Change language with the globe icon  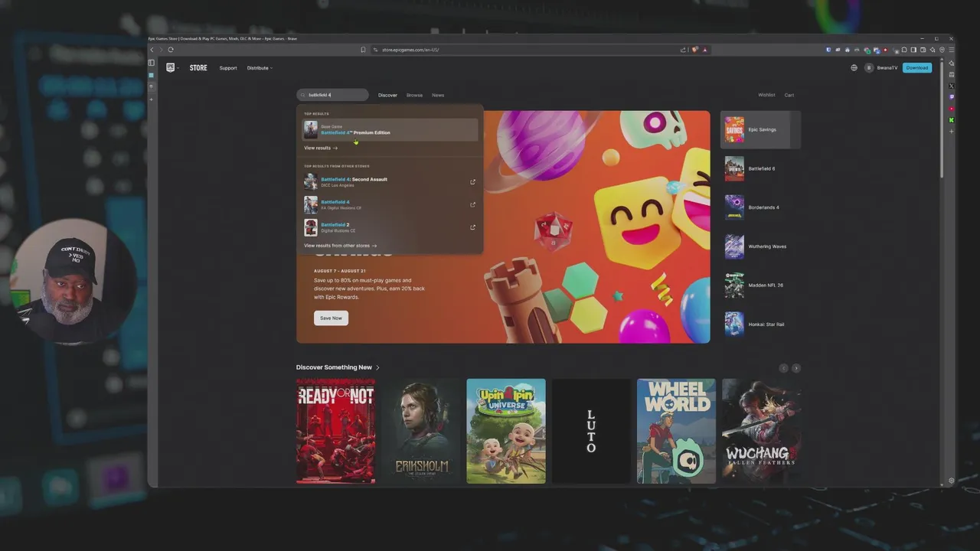coord(854,67)
